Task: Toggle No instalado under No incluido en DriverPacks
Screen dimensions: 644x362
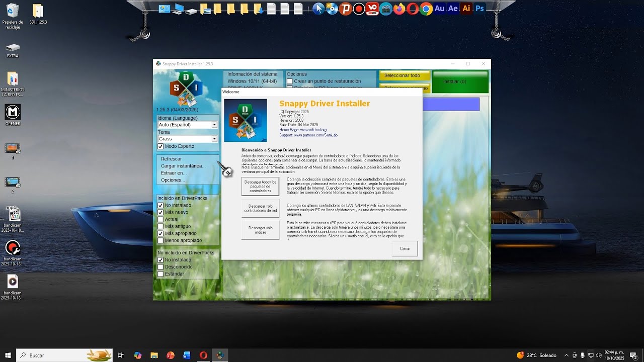Action: (x=160, y=260)
